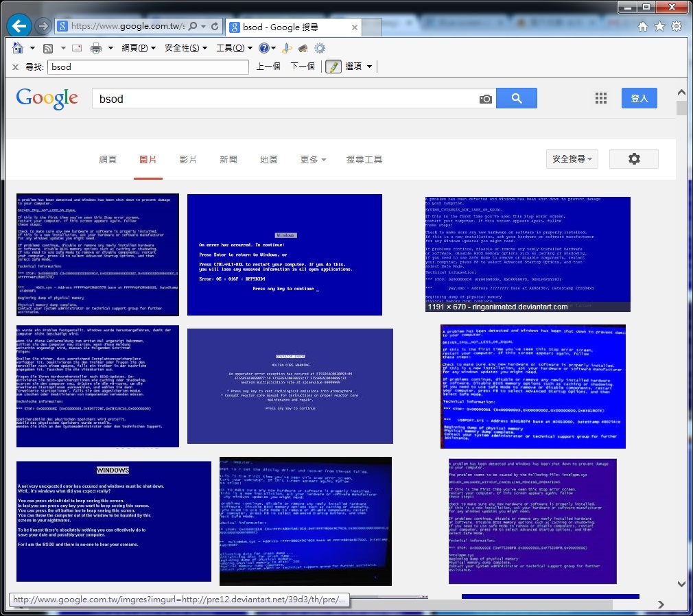The image size is (693, 616).
Task: Refresh the page from the address bar
Action: [215, 26]
